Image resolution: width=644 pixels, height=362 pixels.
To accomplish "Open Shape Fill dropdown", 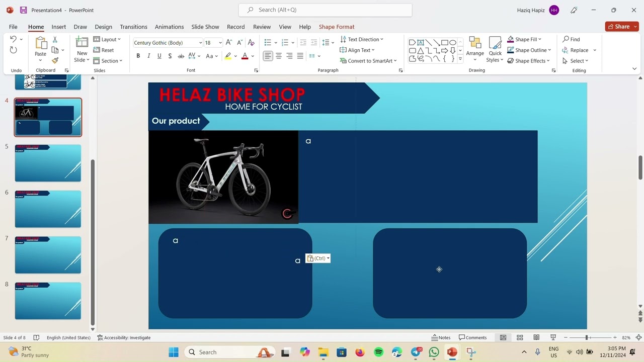I will pos(524,39).
